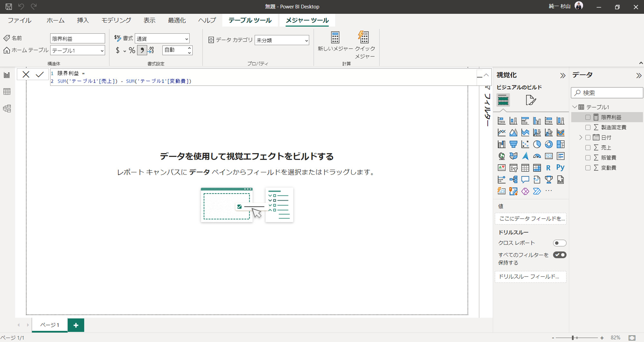Commit the formula with the checkmark icon

(40, 75)
